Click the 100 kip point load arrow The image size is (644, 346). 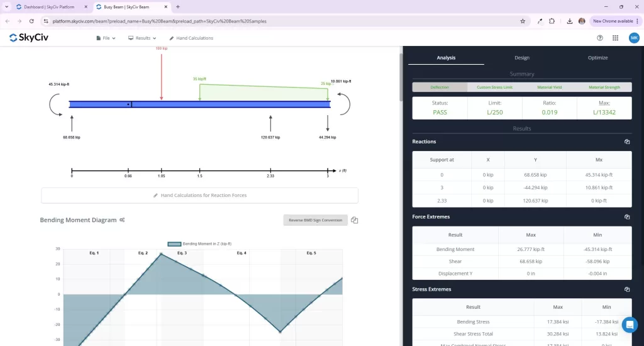click(162, 76)
